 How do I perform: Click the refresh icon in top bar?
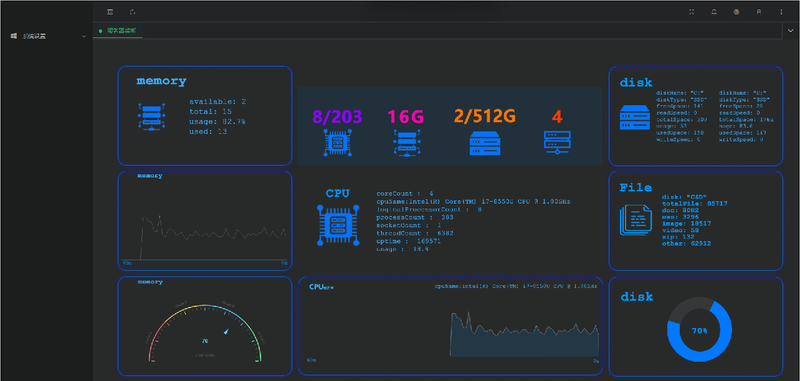coord(133,12)
